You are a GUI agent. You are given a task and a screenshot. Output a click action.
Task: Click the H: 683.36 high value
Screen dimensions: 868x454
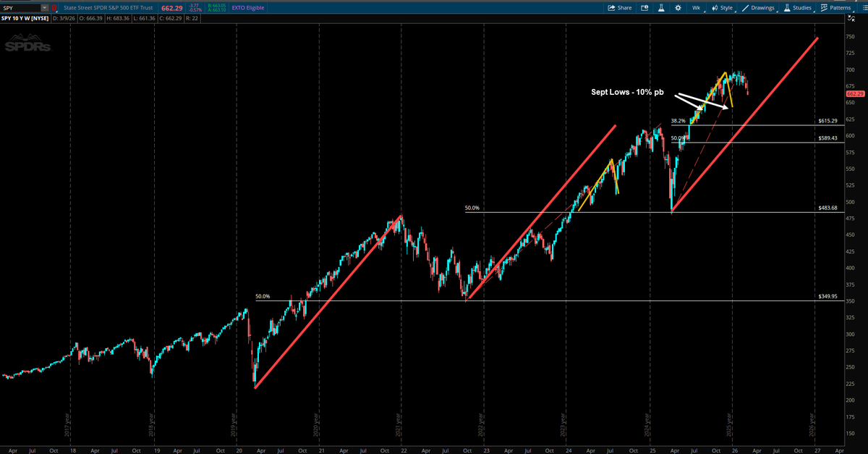point(116,19)
